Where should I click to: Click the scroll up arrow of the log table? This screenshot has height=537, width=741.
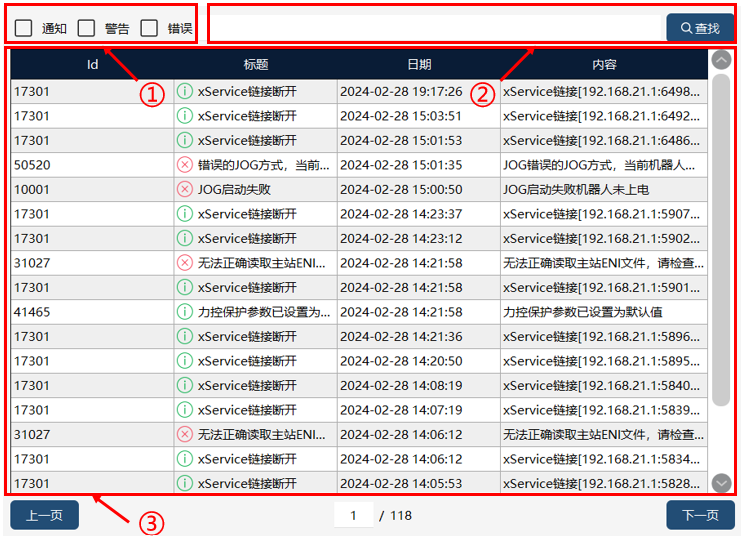tap(721, 60)
